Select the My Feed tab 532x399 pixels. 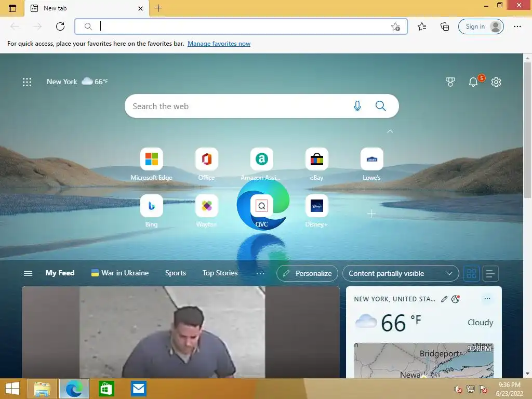tap(60, 273)
